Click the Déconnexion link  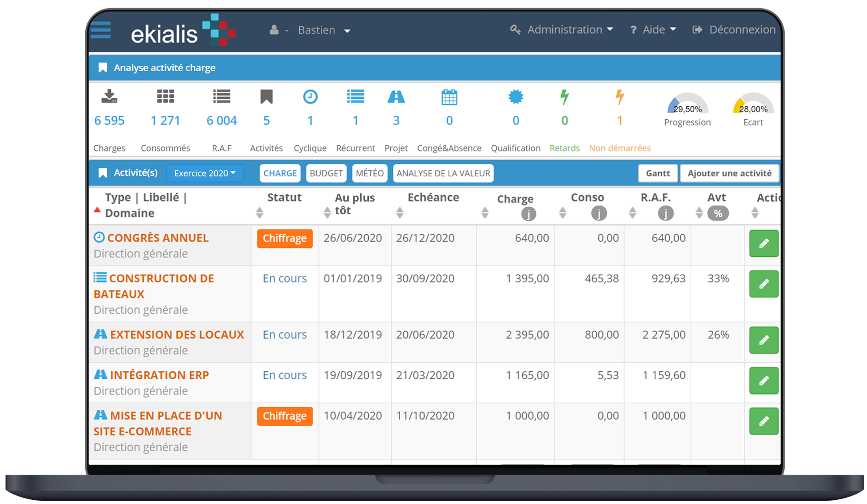pos(742,30)
